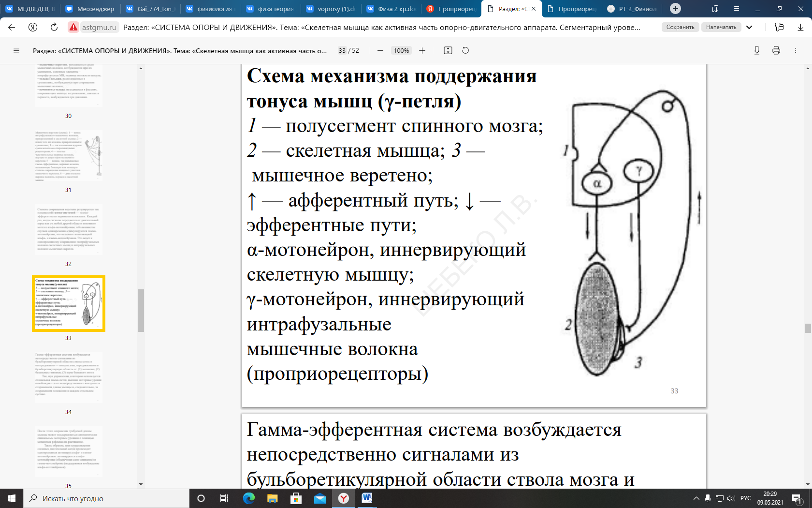Toggle the PDF sidebar menu icon
Screen dimensions: 812x508
(x=16, y=50)
